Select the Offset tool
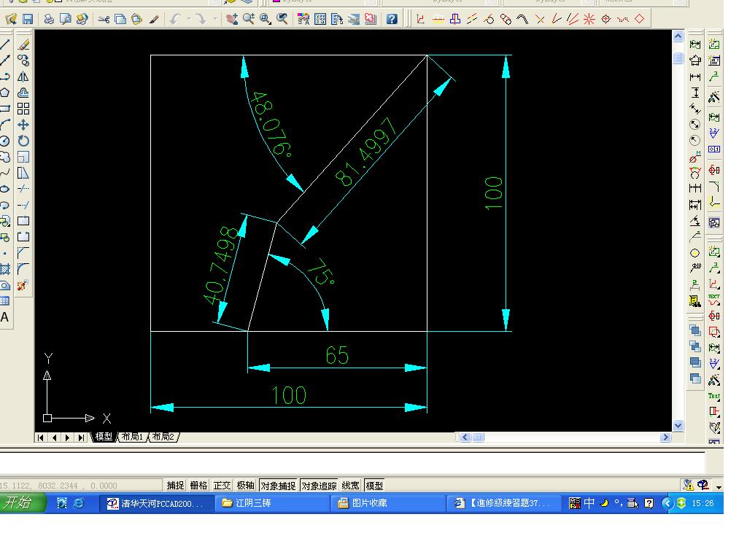Screen dimensions: 747x560 (x=23, y=93)
